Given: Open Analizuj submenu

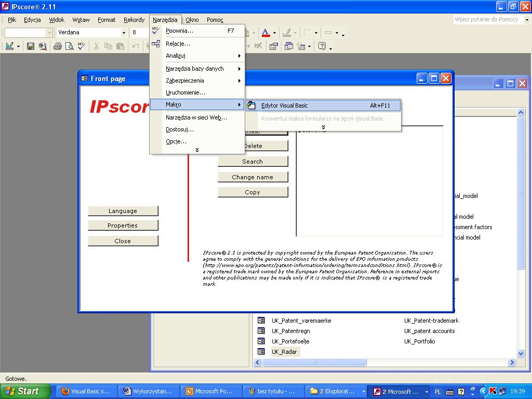Looking at the screenshot, I should (x=197, y=56).
